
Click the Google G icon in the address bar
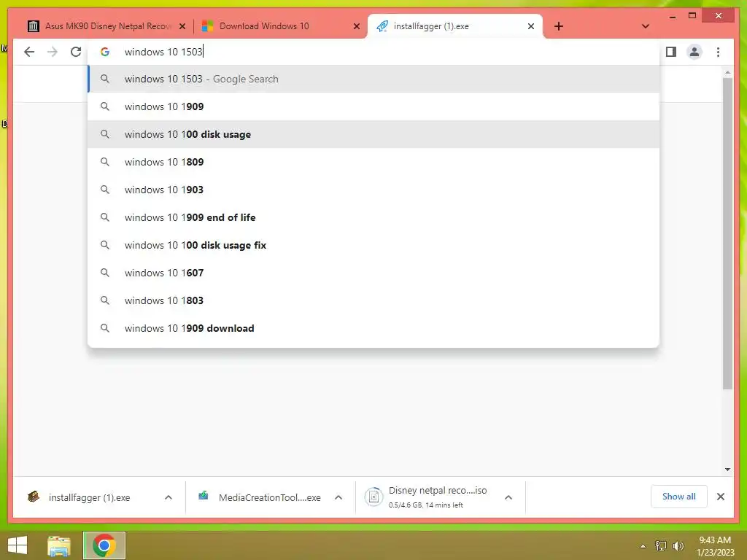pos(105,52)
